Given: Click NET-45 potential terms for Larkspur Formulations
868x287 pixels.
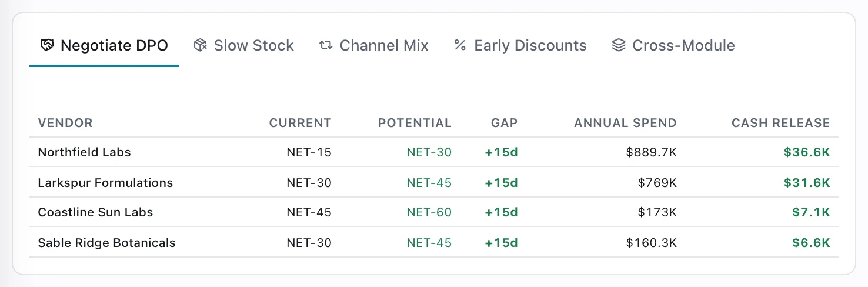Looking at the screenshot, I should click(429, 183).
